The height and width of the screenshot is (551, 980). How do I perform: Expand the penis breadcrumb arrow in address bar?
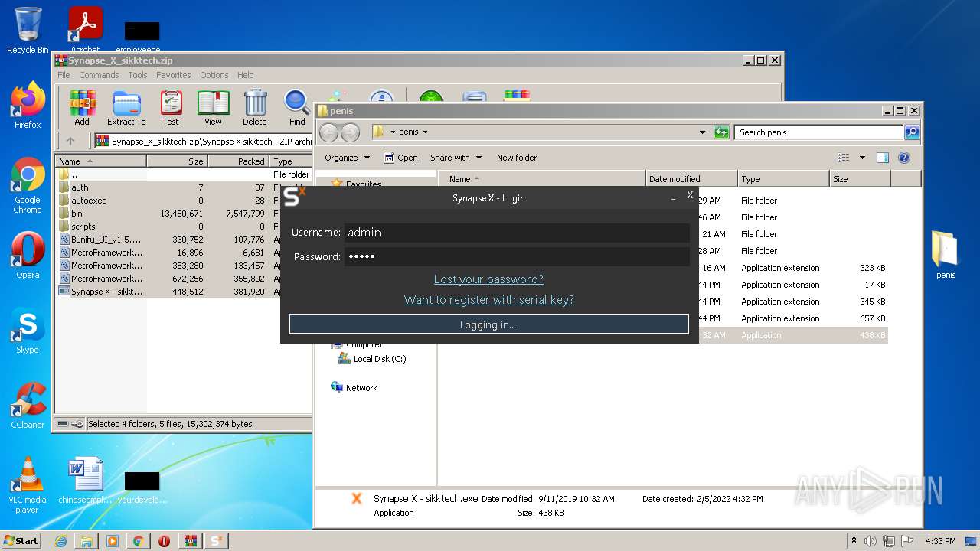point(425,132)
